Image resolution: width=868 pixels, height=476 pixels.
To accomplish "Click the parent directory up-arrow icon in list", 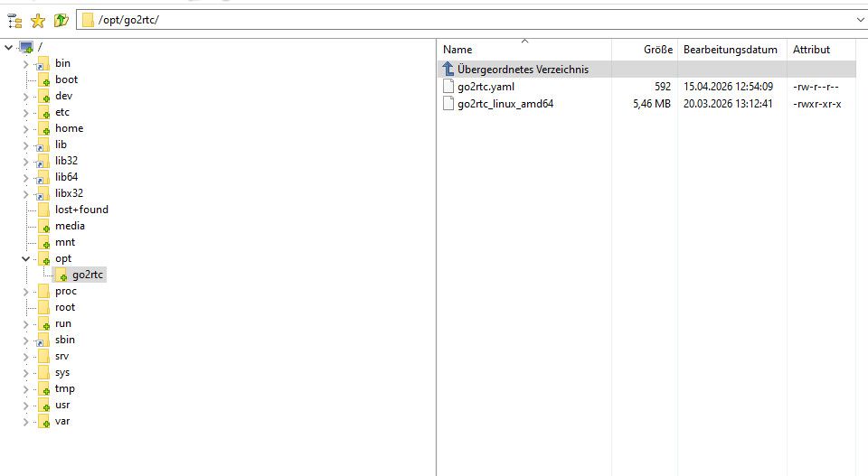I will point(448,70).
